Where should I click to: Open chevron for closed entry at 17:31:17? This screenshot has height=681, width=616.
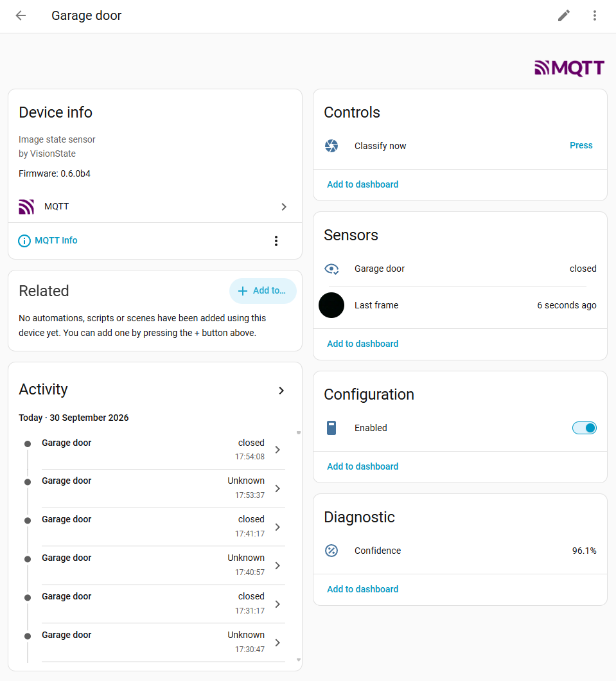coord(278,604)
